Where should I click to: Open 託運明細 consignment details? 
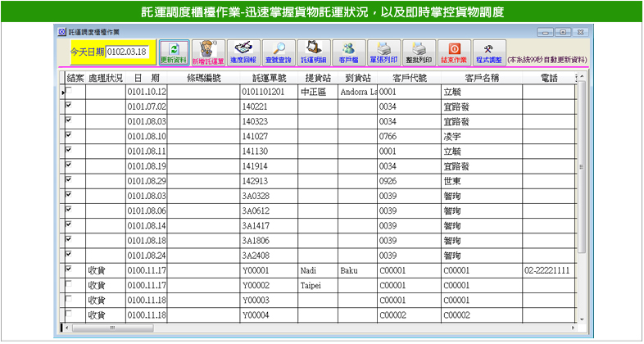pyautogui.click(x=314, y=53)
